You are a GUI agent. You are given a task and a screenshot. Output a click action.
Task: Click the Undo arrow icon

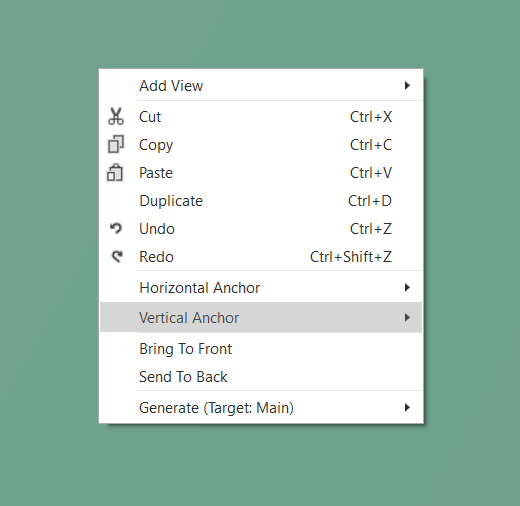(x=116, y=228)
